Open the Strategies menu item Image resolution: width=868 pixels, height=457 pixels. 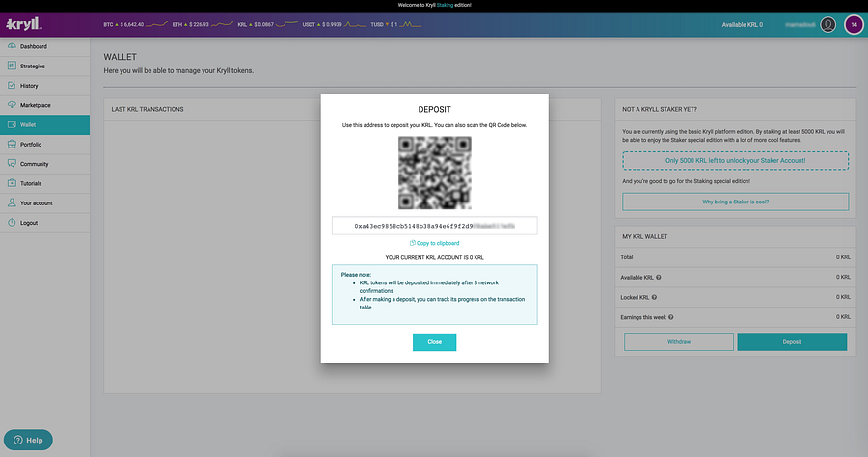point(44,66)
